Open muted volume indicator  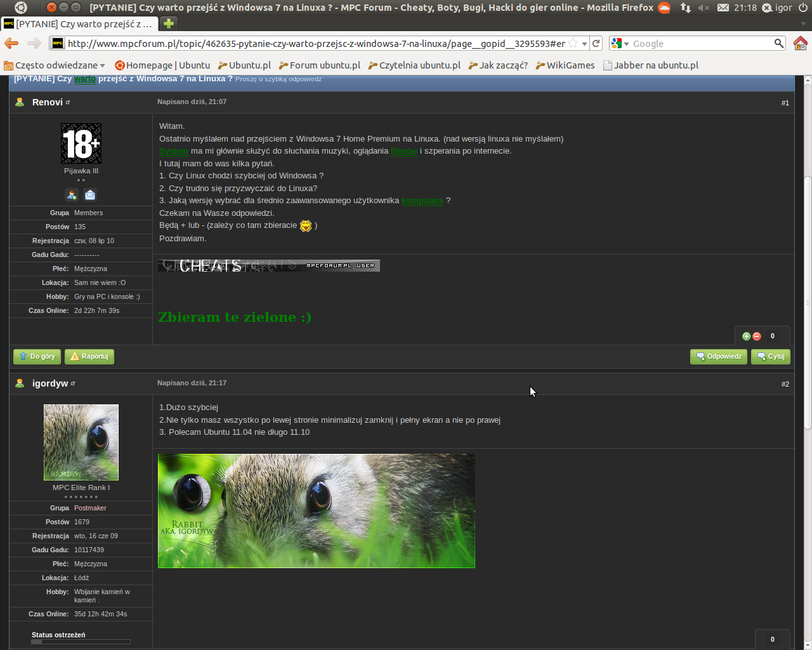click(x=704, y=8)
